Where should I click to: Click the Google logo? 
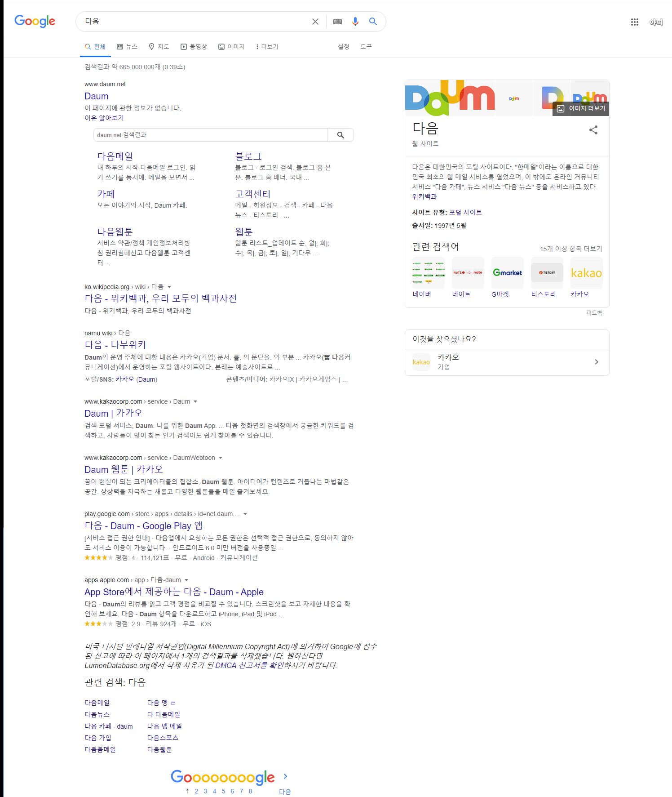(x=35, y=21)
